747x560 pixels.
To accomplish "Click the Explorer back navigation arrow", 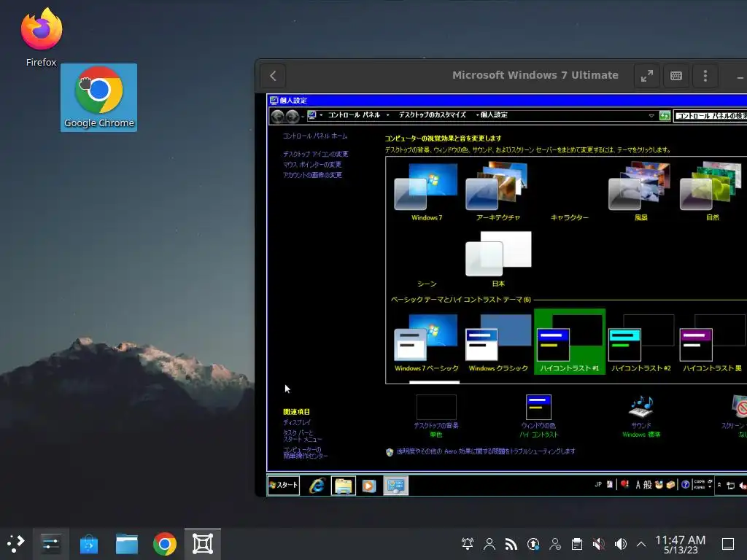I will (277, 116).
